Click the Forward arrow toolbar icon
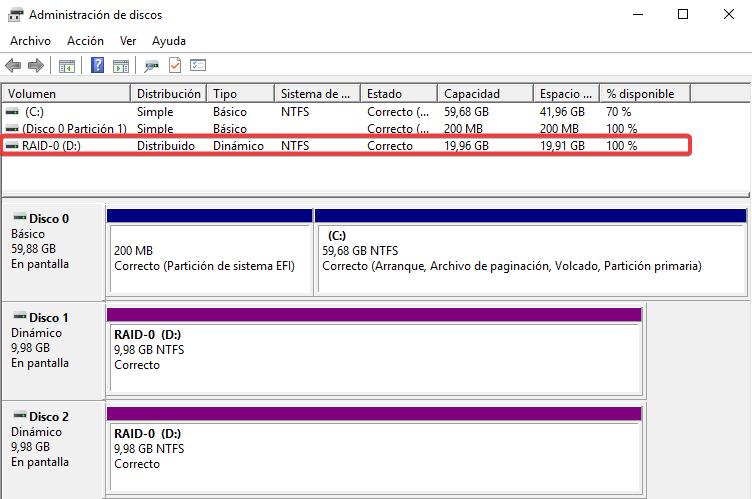The image size is (752, 499). click(x=36, y=66)
